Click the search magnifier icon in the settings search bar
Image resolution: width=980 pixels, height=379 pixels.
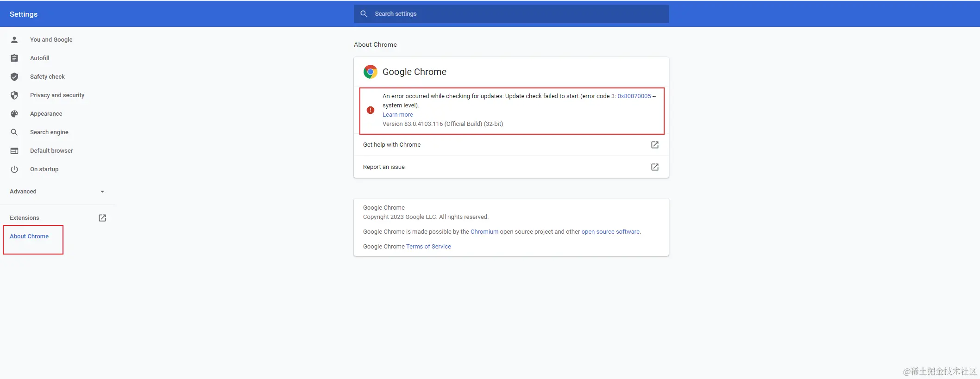(364, 14)
